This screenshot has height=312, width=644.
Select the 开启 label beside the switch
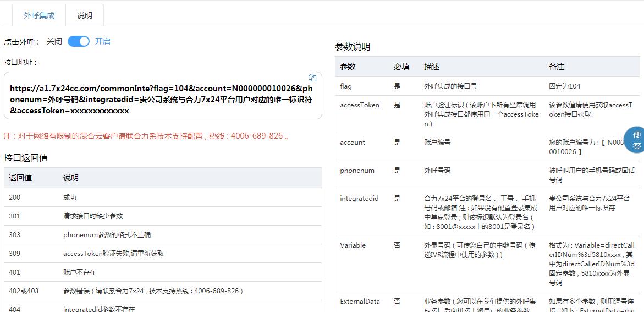coord(103,41)
